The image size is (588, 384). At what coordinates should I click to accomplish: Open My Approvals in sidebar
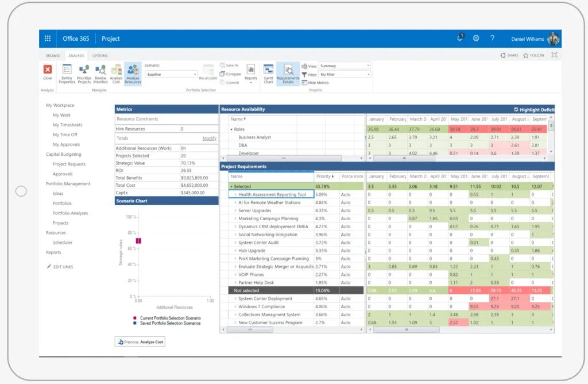click(x=67, y=144)
